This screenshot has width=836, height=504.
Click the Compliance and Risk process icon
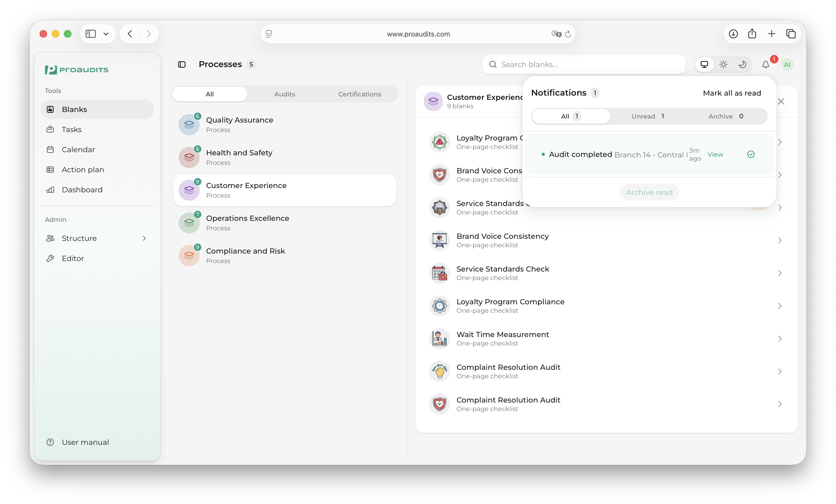(189, 256)
